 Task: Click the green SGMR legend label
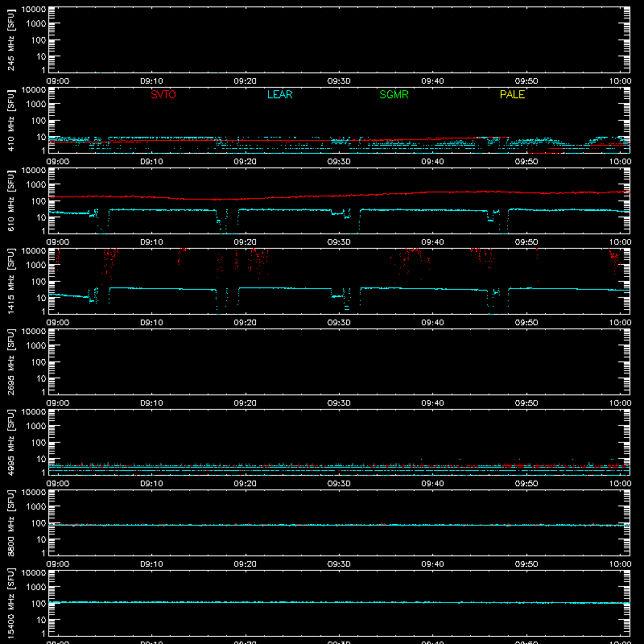pos(394,94)
